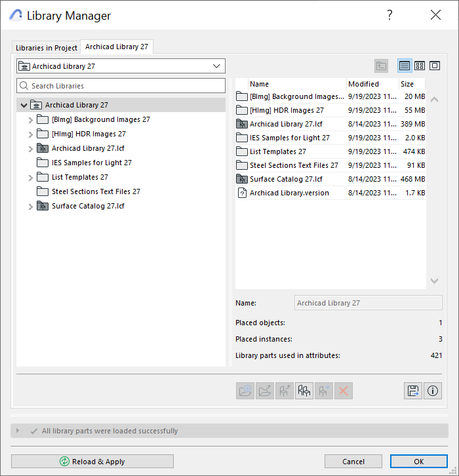Confirm with the OK button
Screen dimensions: 459x476
(418, 462)
